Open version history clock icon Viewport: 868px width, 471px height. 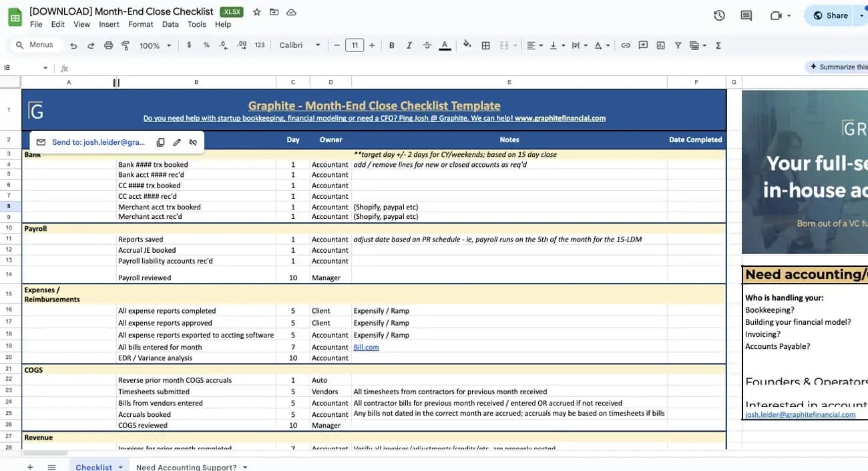pyautogui.click(x=719, y=15)
